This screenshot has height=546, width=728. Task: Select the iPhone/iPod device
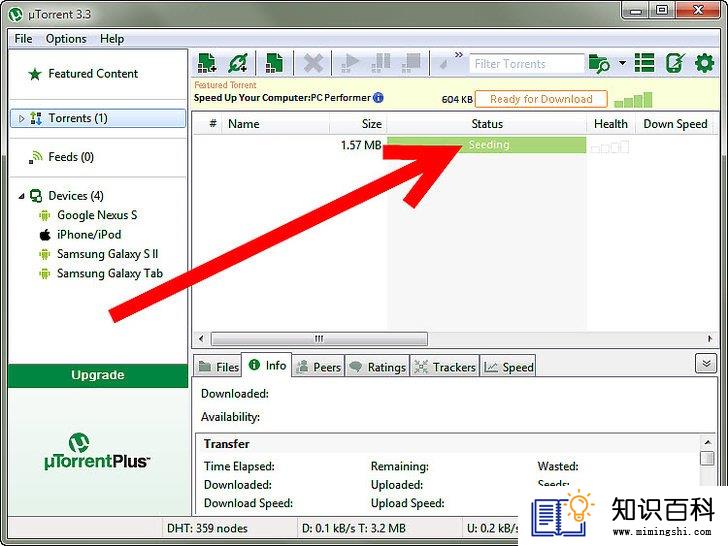pyautogui.click(x=89, y=234)
